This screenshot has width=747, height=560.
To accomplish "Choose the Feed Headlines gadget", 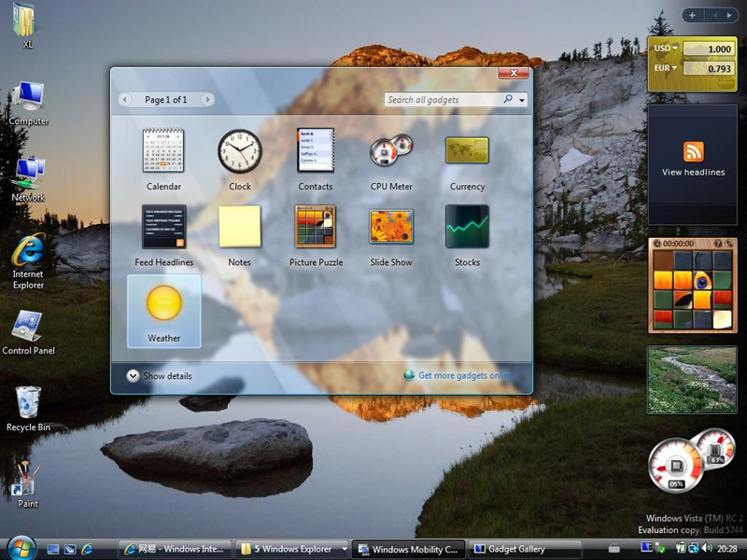I will click(163, 227).
